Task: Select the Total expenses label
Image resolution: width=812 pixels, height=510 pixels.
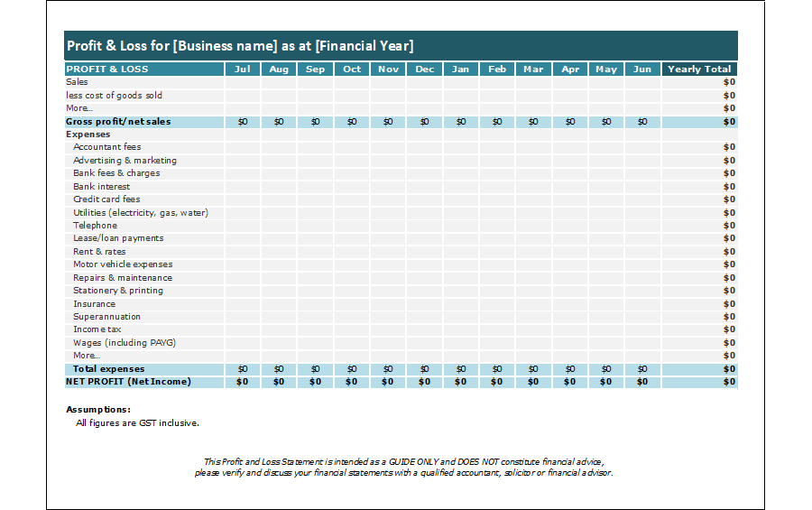Action: (109, 369)
